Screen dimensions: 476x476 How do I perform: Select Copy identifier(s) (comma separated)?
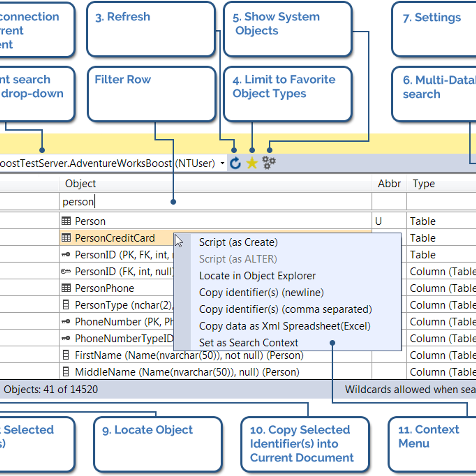(x=286, y=309)
